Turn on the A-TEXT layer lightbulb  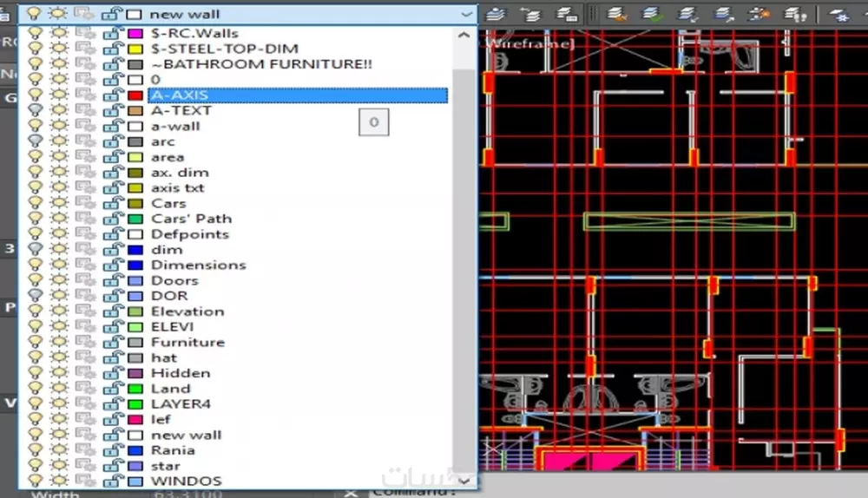pos(35,111)
